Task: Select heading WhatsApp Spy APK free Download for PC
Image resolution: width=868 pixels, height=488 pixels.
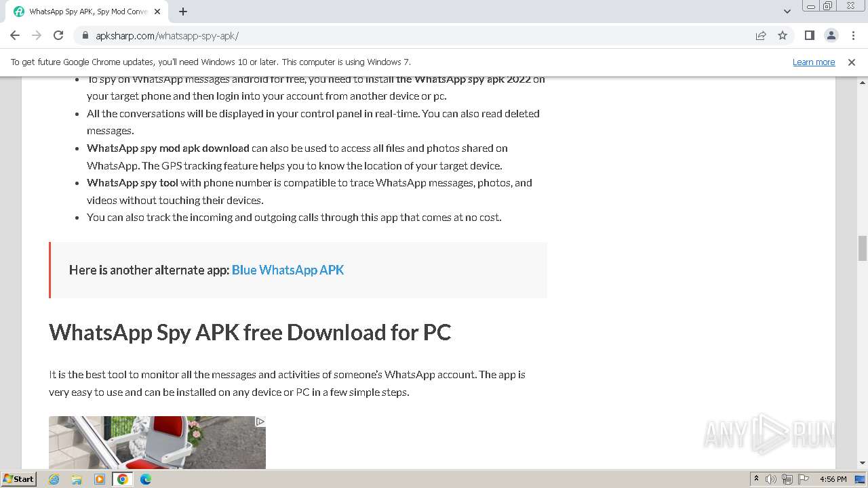Action: pyautogui.click(x=250, y=332)
